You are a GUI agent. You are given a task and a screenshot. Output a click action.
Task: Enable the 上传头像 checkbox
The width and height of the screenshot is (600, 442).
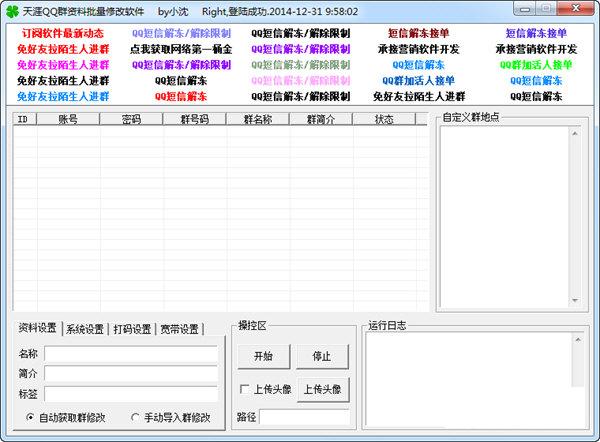coord(245,389)
